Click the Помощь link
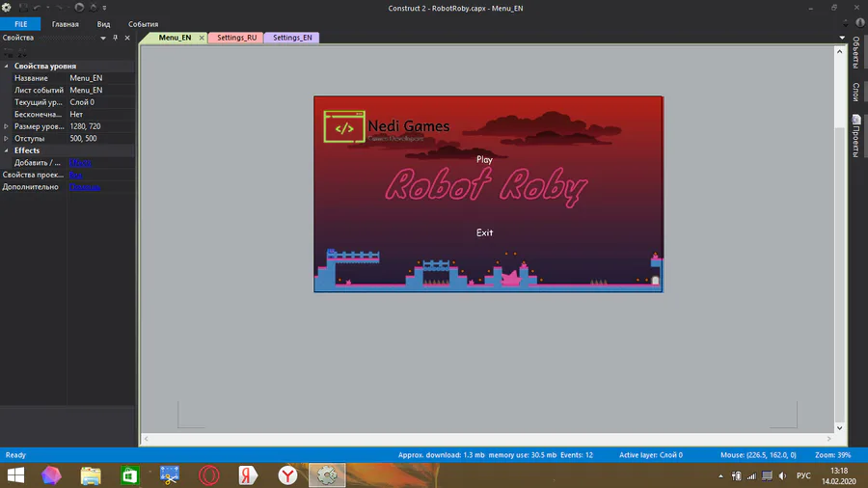868x488 pixels. click(x=85, y=187)
